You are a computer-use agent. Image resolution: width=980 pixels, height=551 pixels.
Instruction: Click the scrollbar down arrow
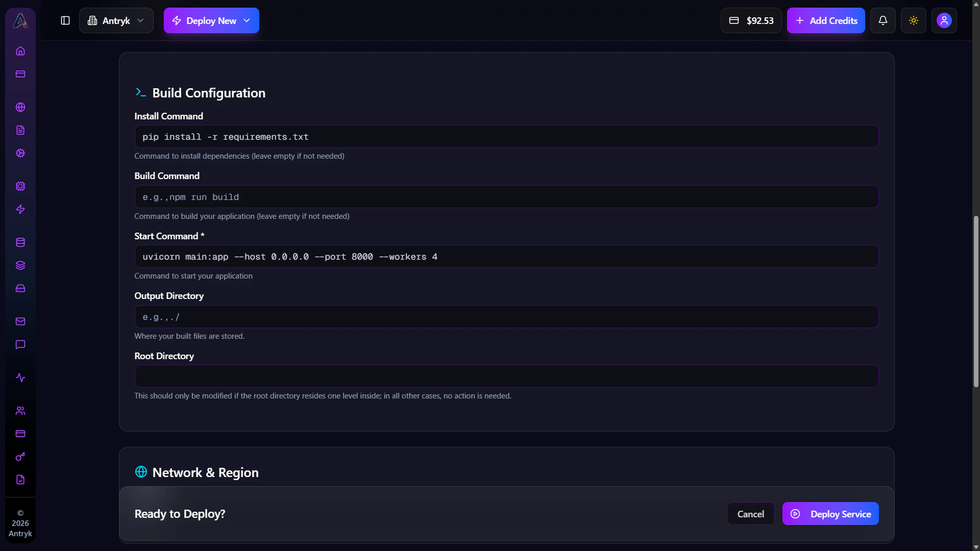(976, 547)
